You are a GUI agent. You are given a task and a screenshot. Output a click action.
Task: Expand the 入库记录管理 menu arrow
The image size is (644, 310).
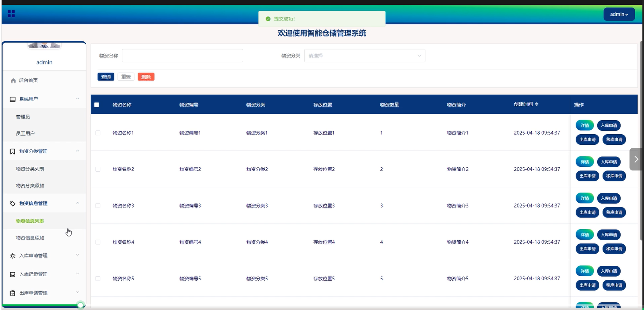pos(78,274)
